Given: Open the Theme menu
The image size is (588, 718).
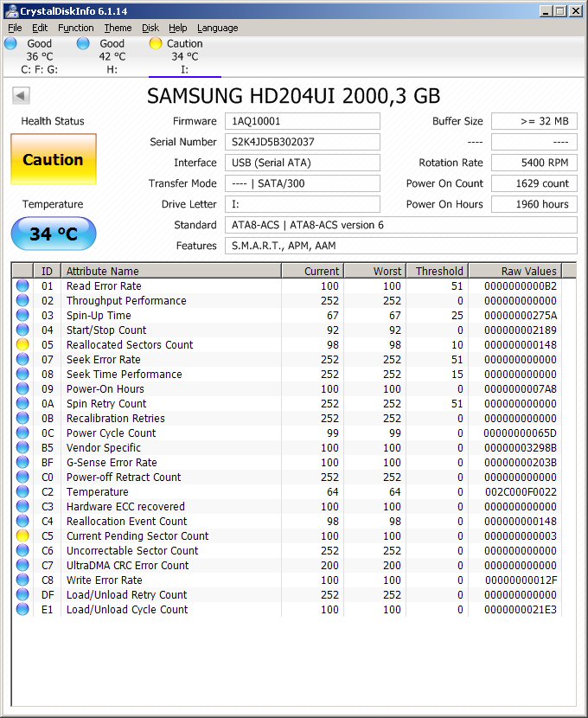Looking at the screenshot, I should (x=118, y=28).
